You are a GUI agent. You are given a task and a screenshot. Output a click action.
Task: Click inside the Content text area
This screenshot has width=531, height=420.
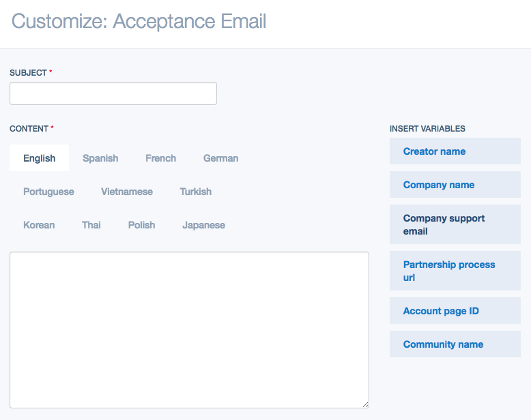click(x=189, y=330)
